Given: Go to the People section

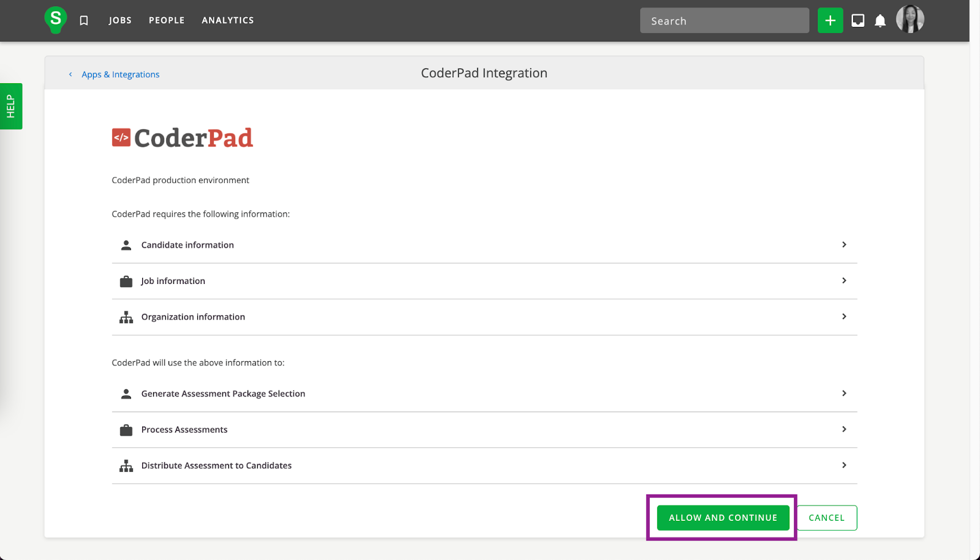Looking at the screenshot, I should tap(167, 20).
